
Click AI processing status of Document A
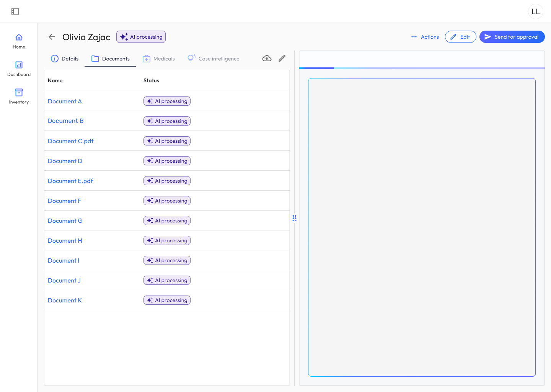(167, 101)
